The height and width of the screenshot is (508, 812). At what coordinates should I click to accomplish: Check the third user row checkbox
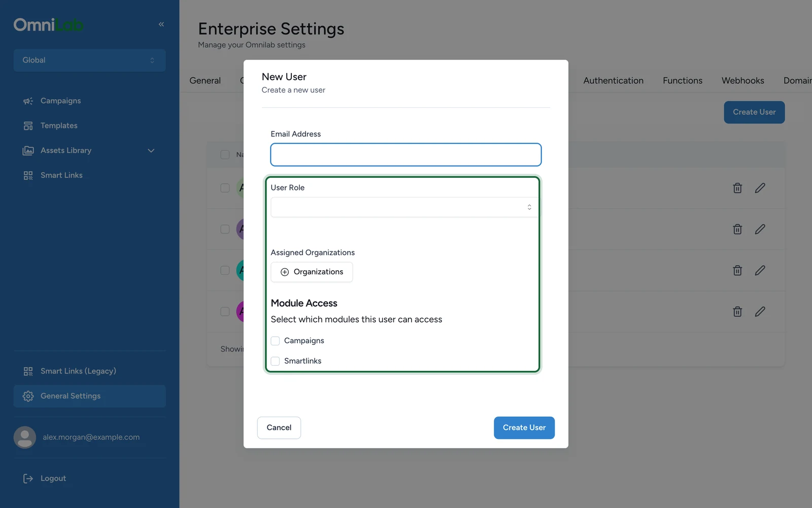[225, 270]
